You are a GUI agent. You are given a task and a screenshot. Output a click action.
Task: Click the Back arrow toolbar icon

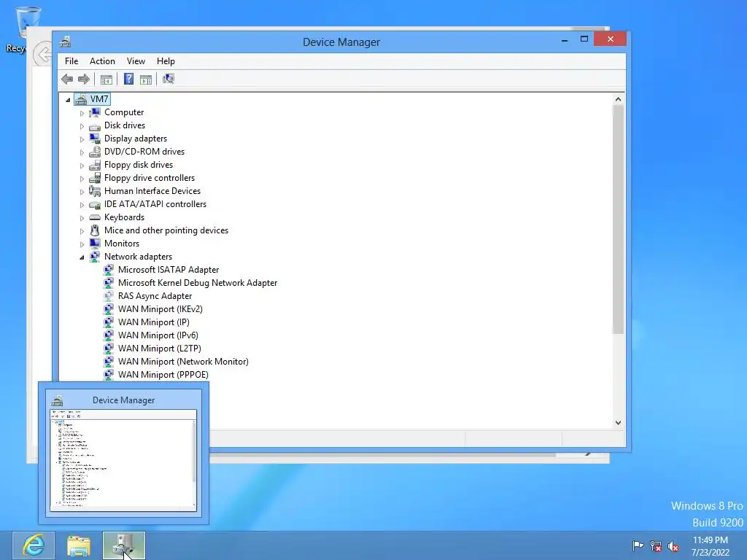pyautogui.click(x=67, y=79)
